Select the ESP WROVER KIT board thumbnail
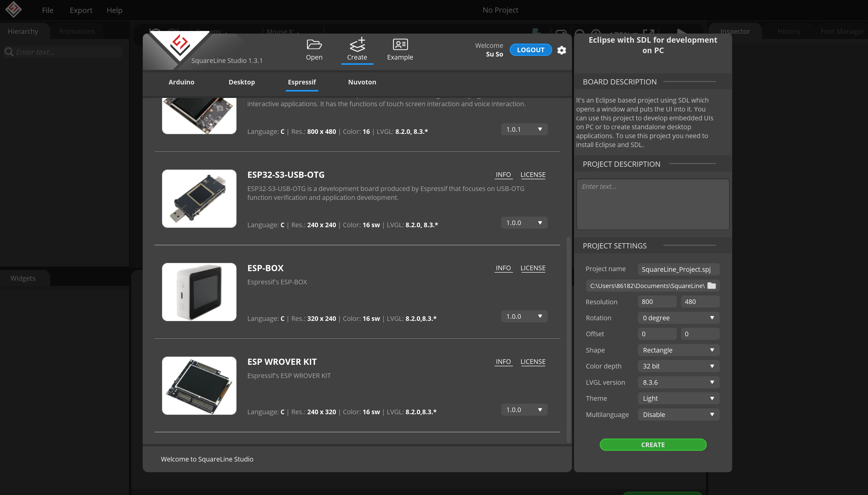This screenshot has width=868, height=495. point(199,386)
